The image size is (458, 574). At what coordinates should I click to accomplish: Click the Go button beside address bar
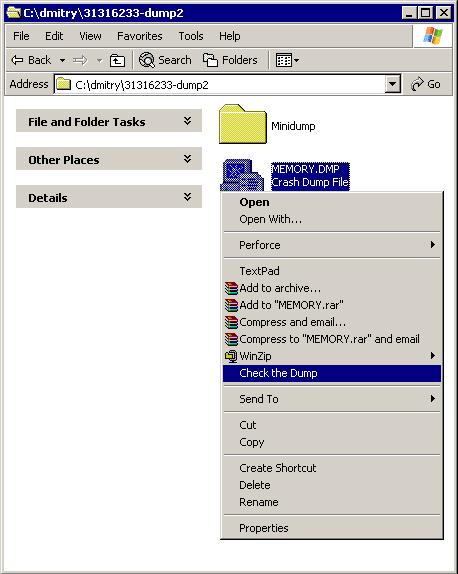point(425,84)
